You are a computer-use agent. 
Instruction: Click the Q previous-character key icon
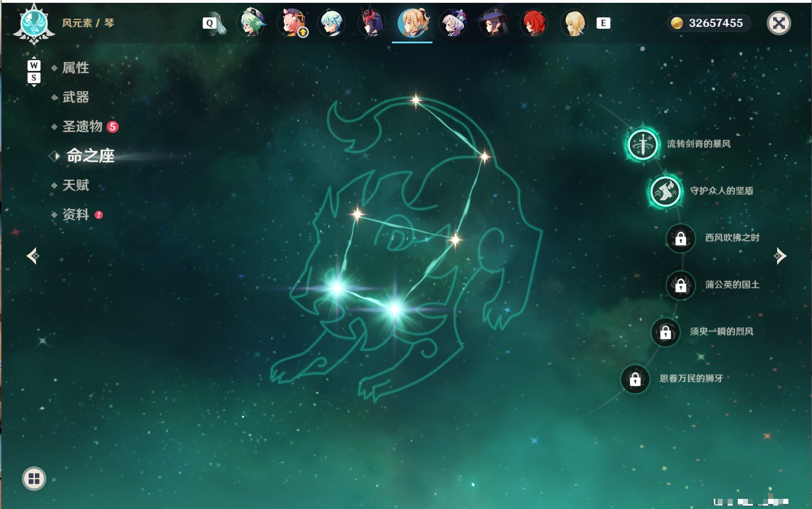point(210,23)
